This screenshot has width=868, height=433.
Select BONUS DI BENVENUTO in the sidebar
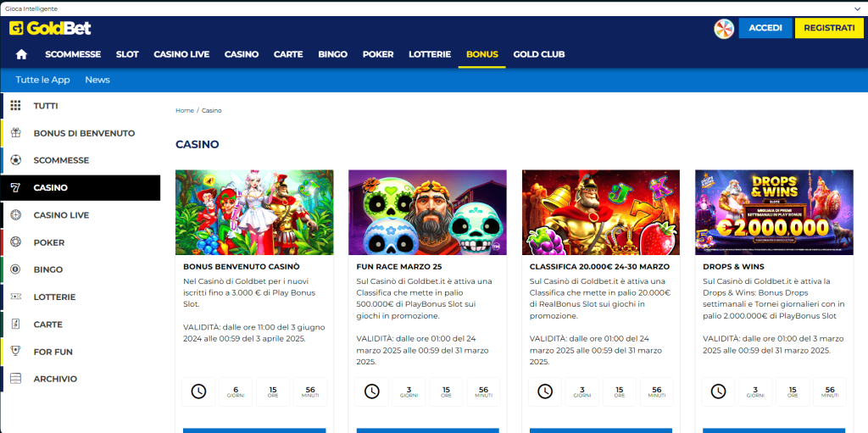point(81,133)
